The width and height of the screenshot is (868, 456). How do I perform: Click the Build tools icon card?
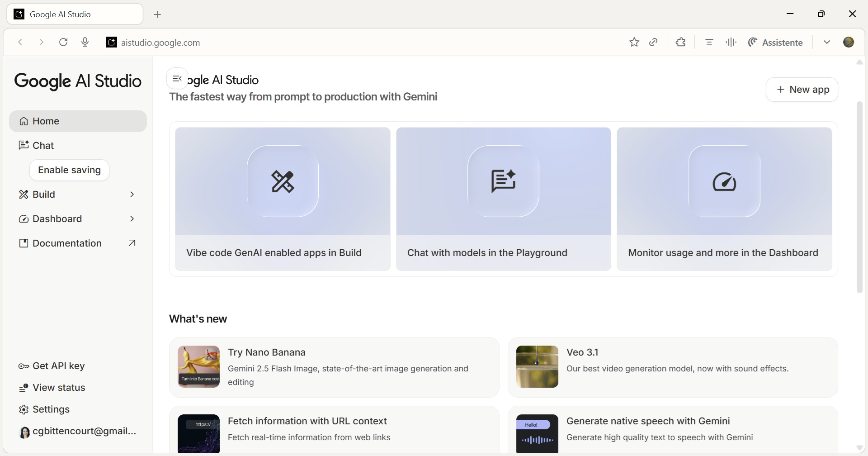283,181
